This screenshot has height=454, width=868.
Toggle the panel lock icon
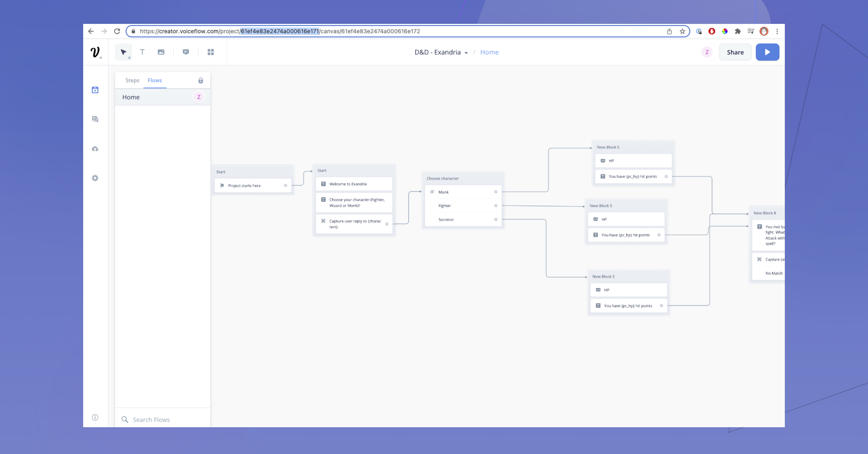click(201, 80)
